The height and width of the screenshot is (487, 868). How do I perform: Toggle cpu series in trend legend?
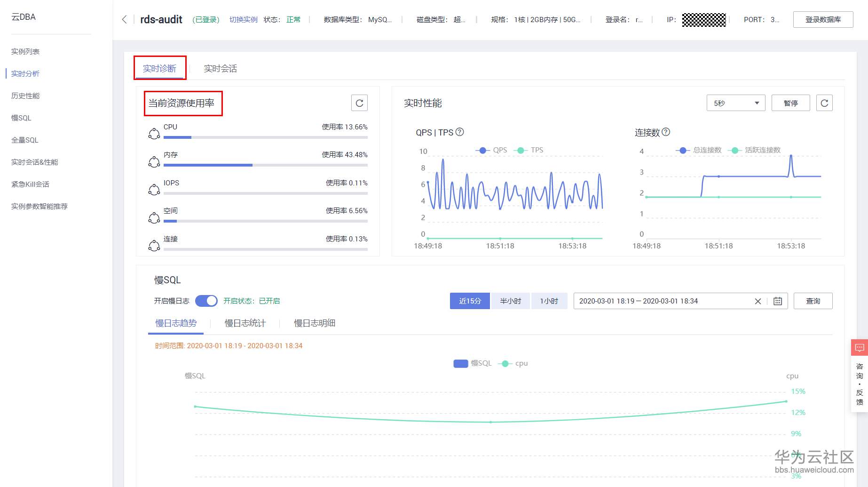513,363
